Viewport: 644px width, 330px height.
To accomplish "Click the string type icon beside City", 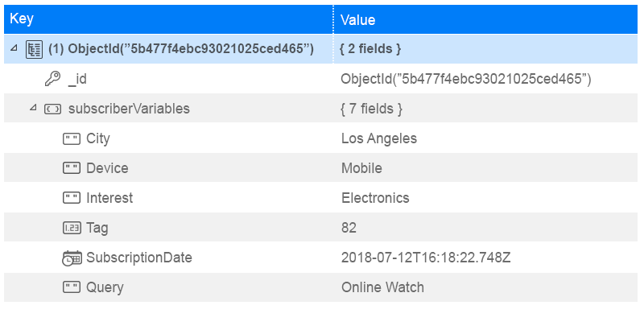I will tap(72, 138).
